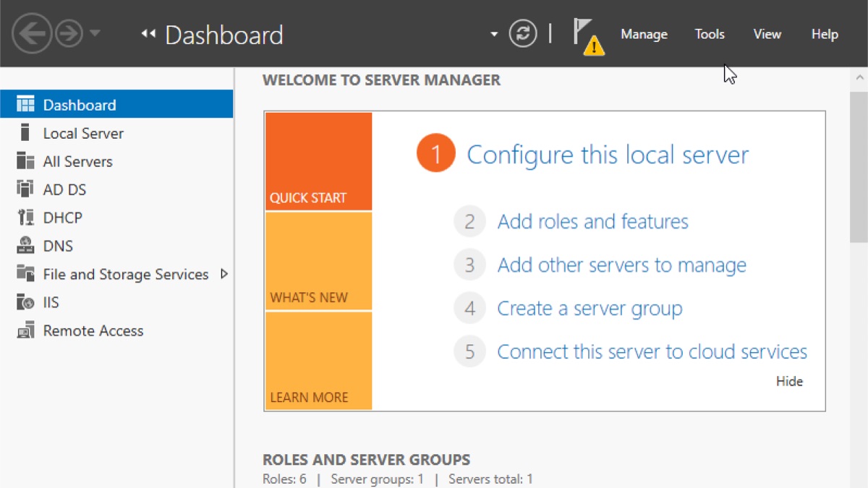Open the View menu
The width and height of the screenshot is (868, 488).
(x=767, y=34)
